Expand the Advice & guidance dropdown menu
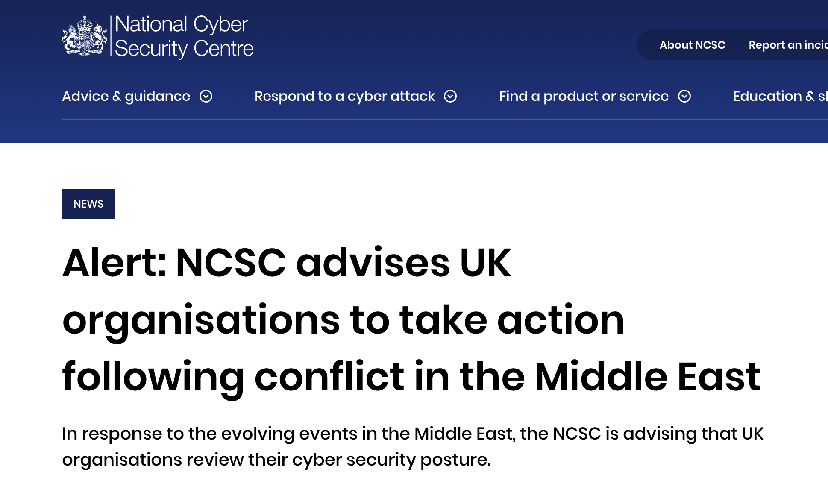 click(x=126, y=97)
